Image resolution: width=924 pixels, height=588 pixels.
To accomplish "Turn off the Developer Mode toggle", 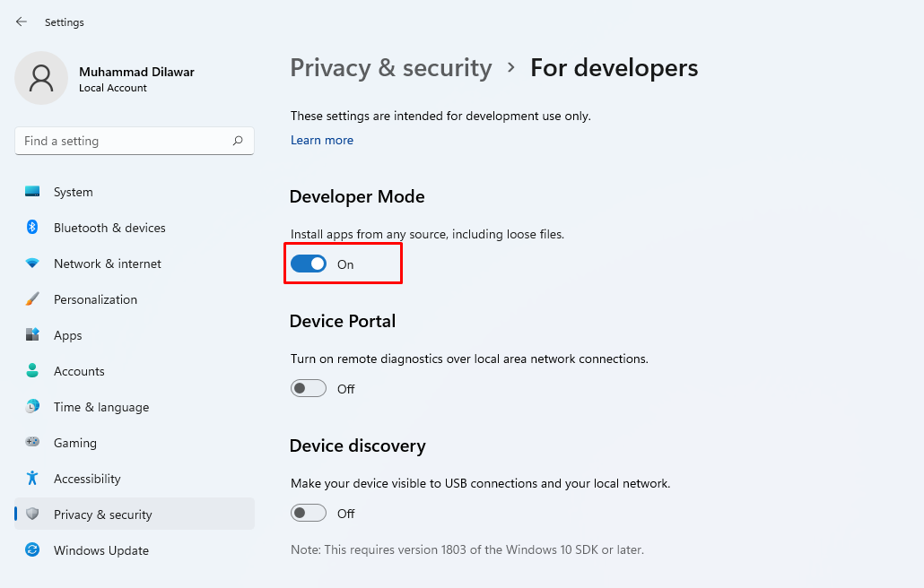I will click(x=309, y=264).
